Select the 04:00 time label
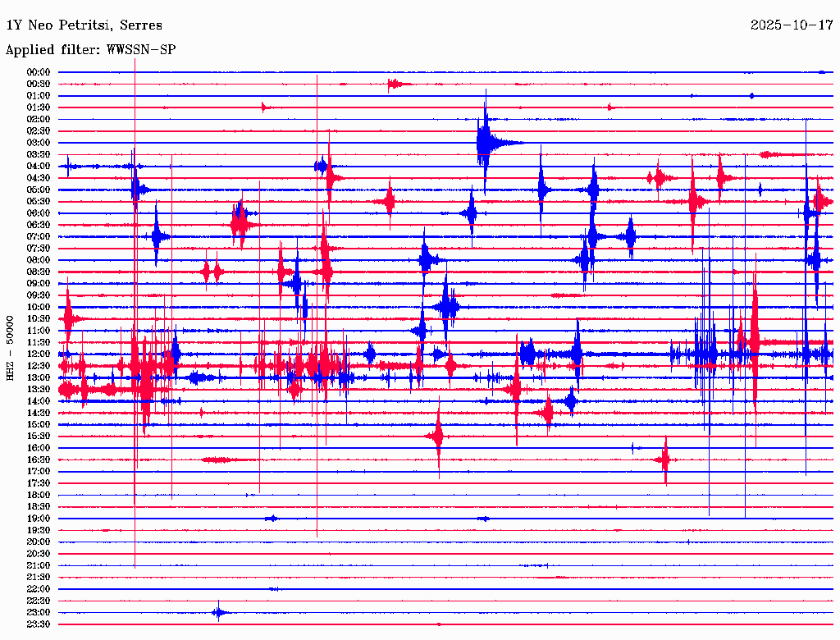This screenshot has width=840, height=640. click(39, 167)
